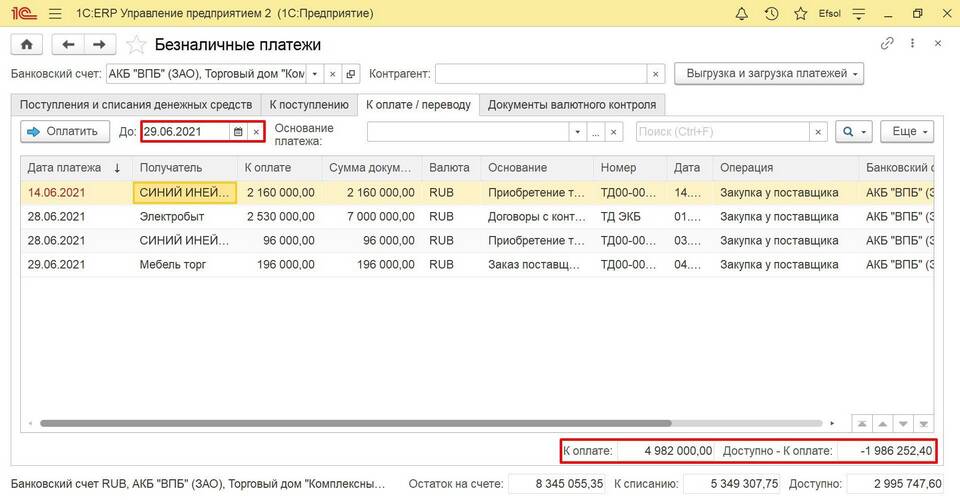
Task: Click the 7 000 000,00 document sum
Action: pos(372,217)
